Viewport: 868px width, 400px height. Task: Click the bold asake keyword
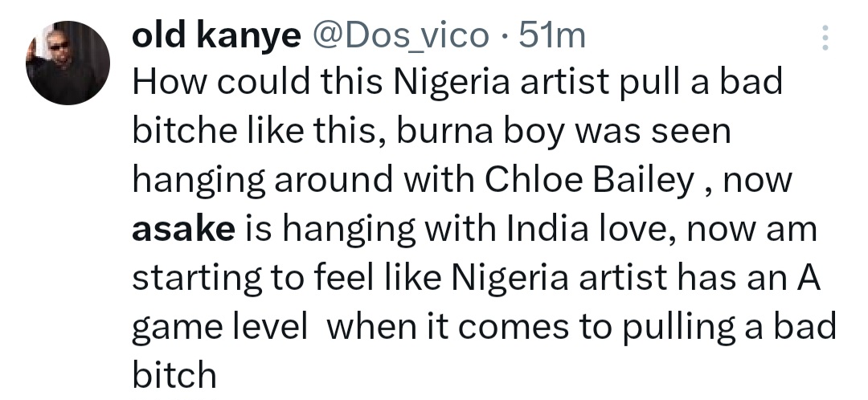click(182, 229)
